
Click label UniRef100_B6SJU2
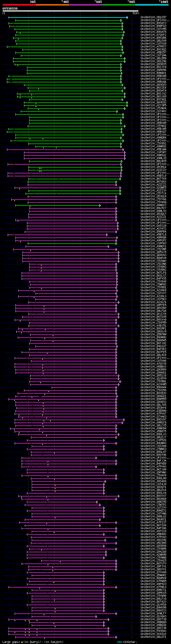point(153,94)
